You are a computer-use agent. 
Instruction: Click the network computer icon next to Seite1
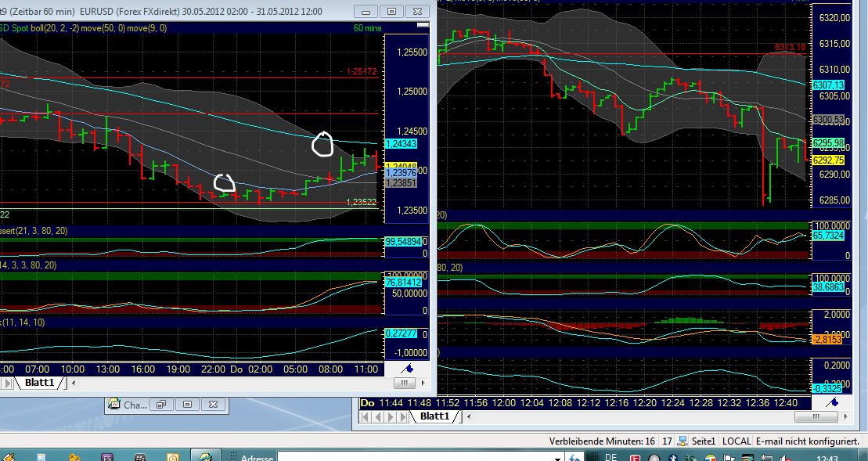[x=683, y=441]
